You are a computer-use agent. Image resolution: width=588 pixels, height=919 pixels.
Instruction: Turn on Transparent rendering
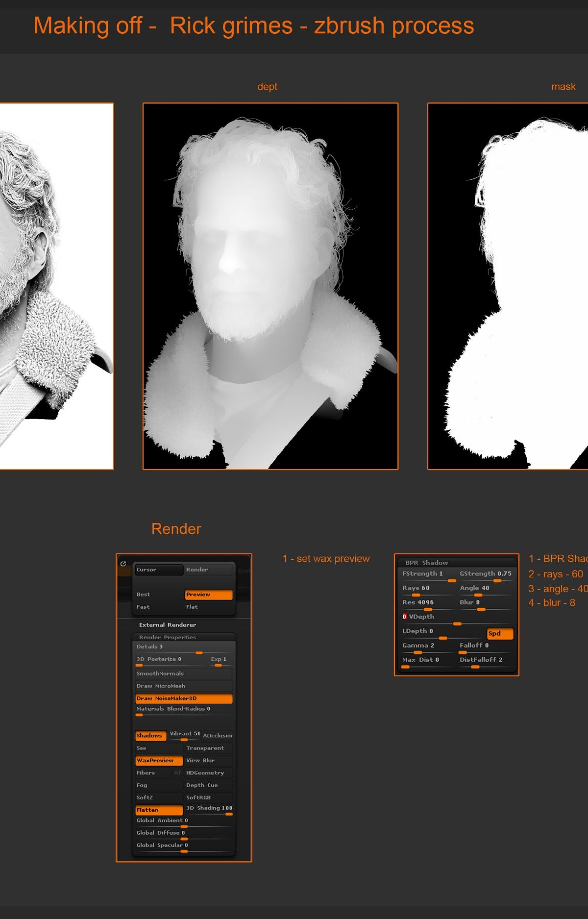tap(209, 748)
